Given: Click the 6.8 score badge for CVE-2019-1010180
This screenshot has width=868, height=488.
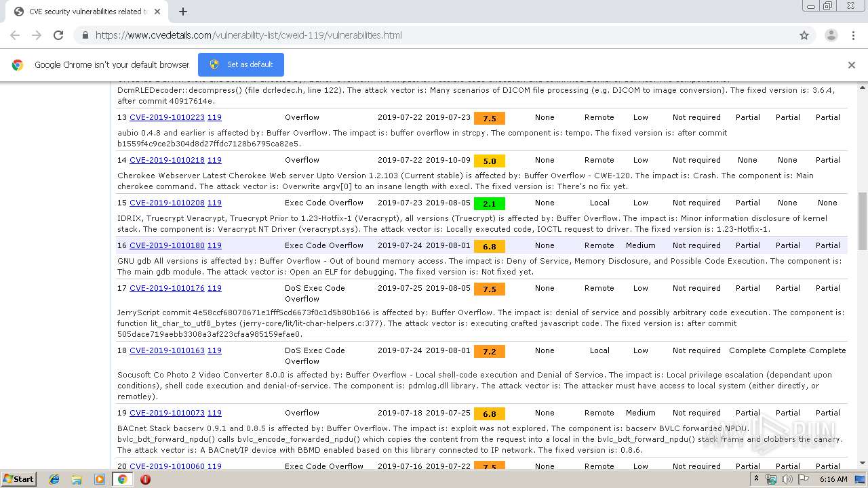Looking at the screenshot, I should click(x=490, y=247).
